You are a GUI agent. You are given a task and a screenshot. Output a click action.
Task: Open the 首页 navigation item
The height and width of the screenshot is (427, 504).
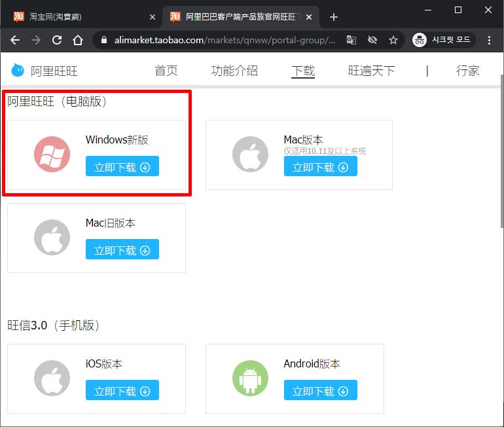(166, 71)
